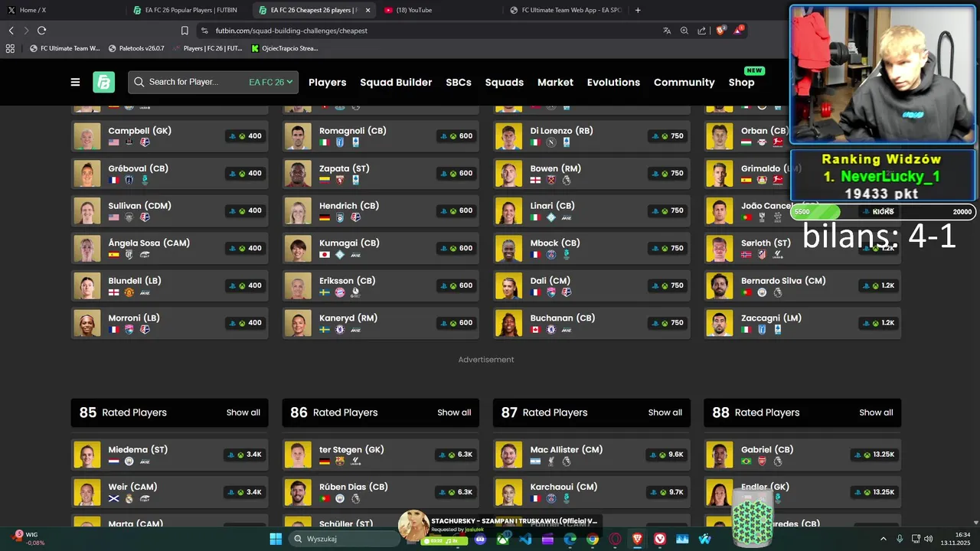Open Brave Rewards triangle icon
The image size is (980, 551).
(738, 31)
